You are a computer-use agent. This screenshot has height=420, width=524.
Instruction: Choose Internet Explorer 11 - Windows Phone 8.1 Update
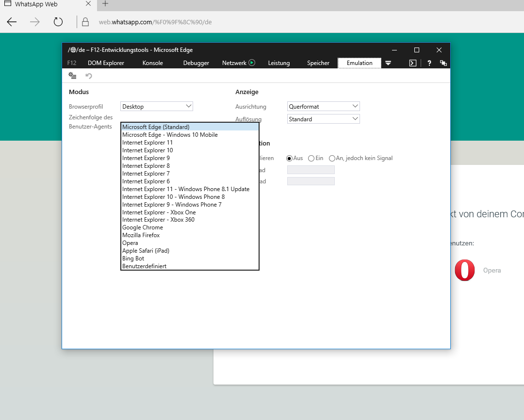190,189
